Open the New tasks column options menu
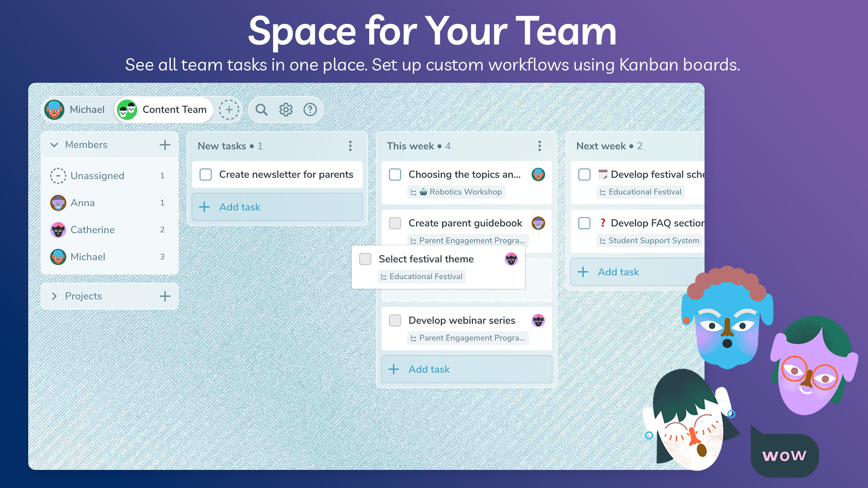 (350, 146)
